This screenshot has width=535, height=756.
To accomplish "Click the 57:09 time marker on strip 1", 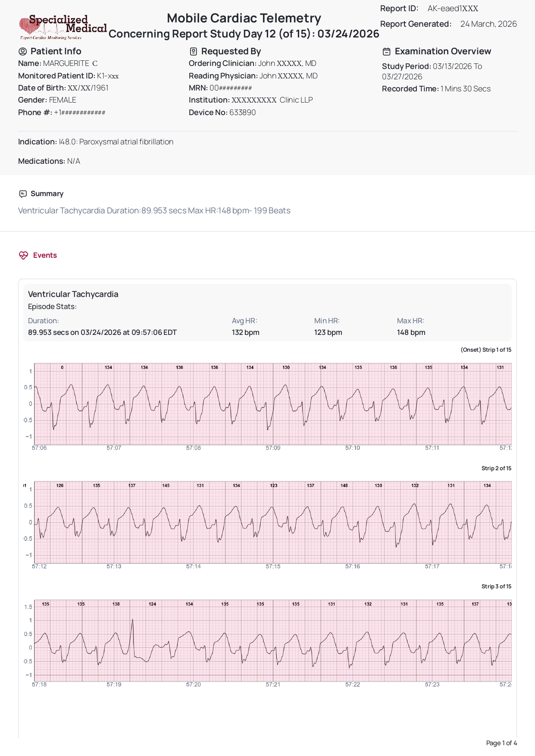I will tap(273, 448).
